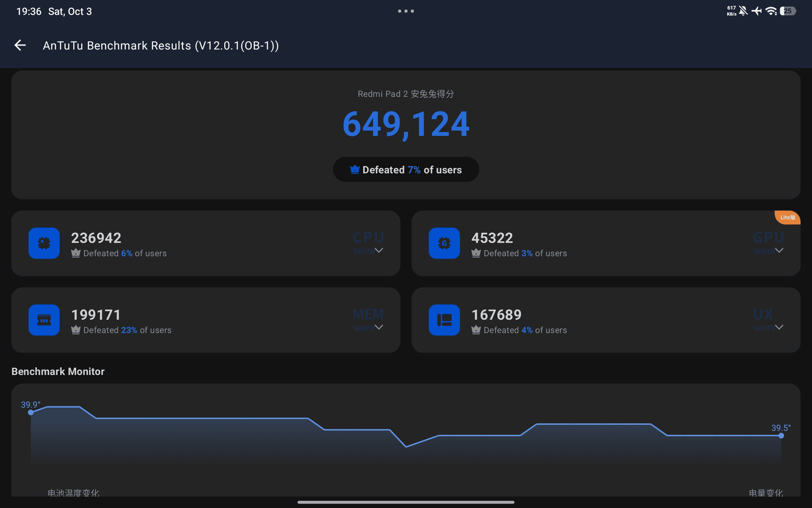Viewport: 812px width, 508px height.
Task: Select CPU score value 236942
Action: [x=96, y=238]
